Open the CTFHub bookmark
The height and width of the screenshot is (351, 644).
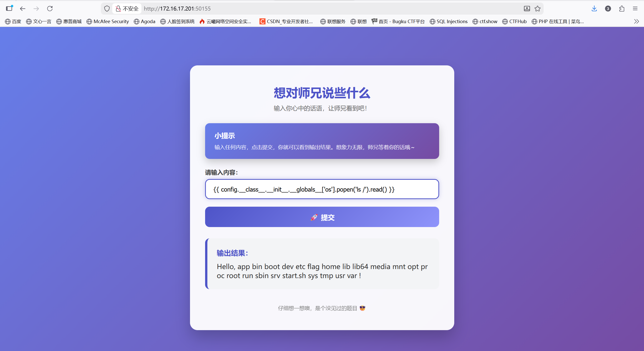514,21
